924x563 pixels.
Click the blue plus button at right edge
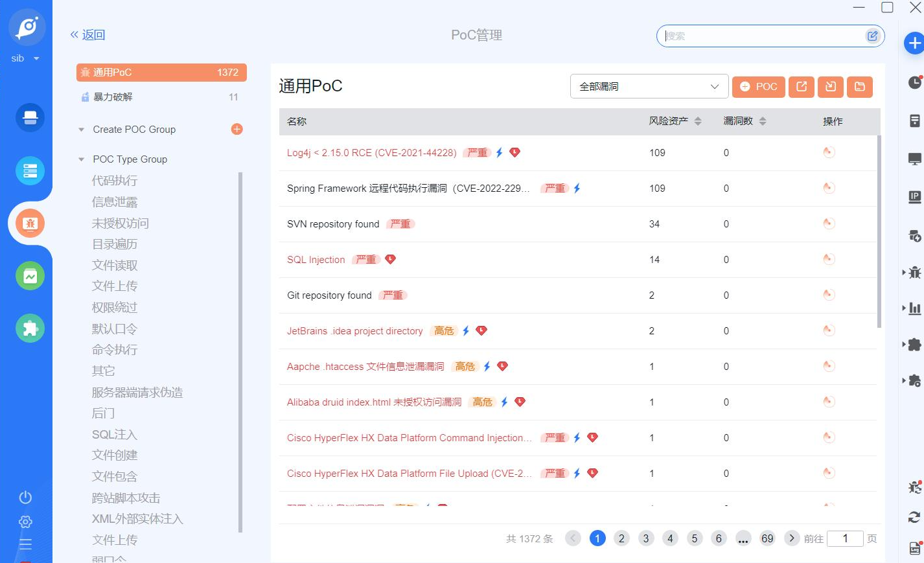coord(914,43)
